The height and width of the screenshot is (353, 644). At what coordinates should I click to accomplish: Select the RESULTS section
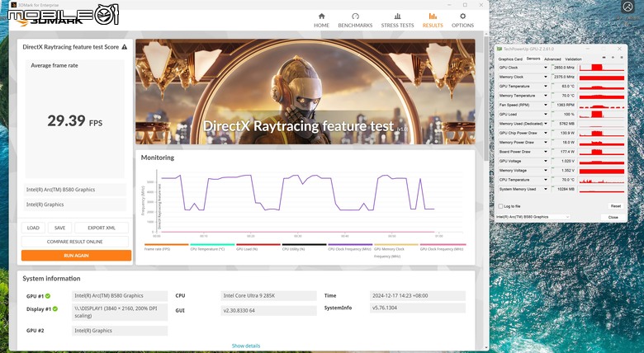433,20
